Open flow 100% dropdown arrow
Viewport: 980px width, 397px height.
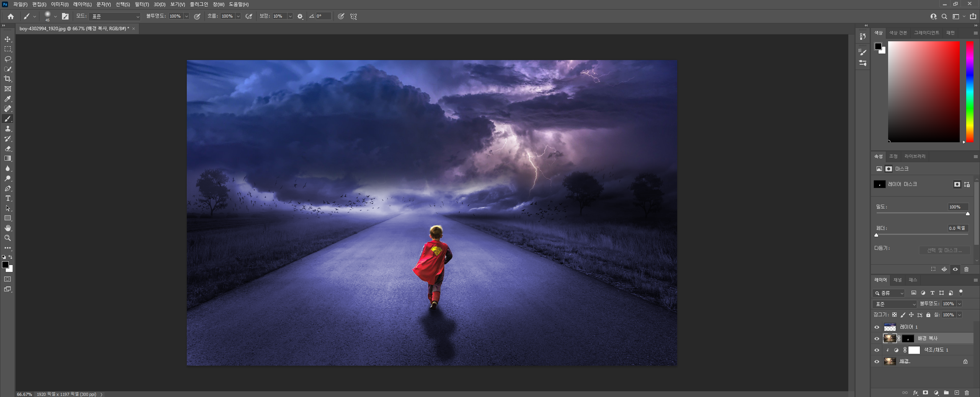point(238,16)
